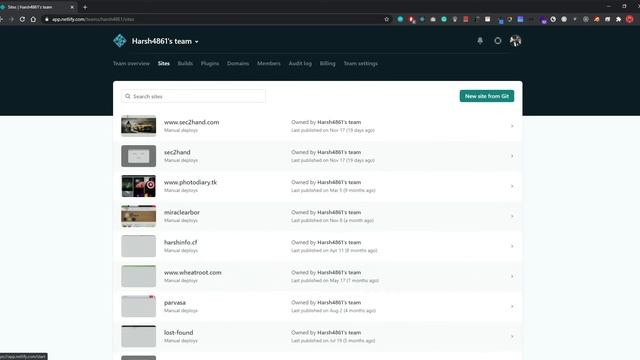The width and height of the screenshot is (640, 360).
Task: Open the lost-found site link
Action: (x=178, y=333)
